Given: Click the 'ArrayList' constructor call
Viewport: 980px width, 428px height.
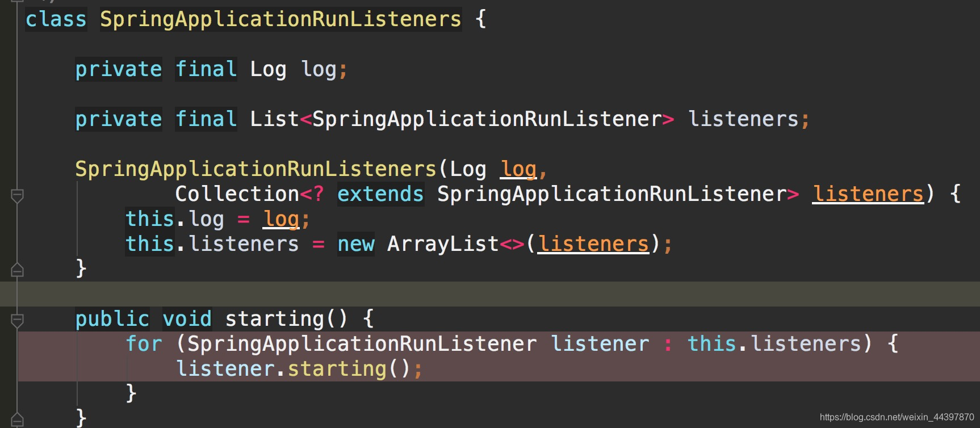Looking at the screenshot, I should click(x=443, y=244).
